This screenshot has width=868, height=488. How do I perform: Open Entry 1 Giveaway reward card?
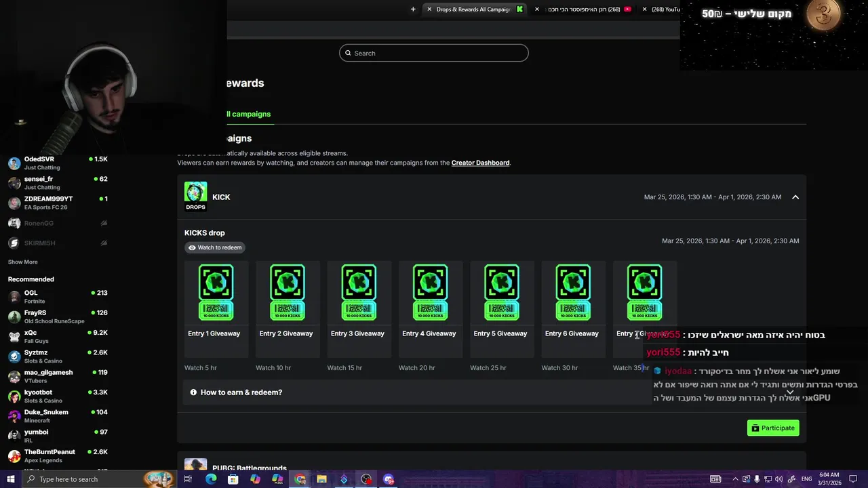216,308
